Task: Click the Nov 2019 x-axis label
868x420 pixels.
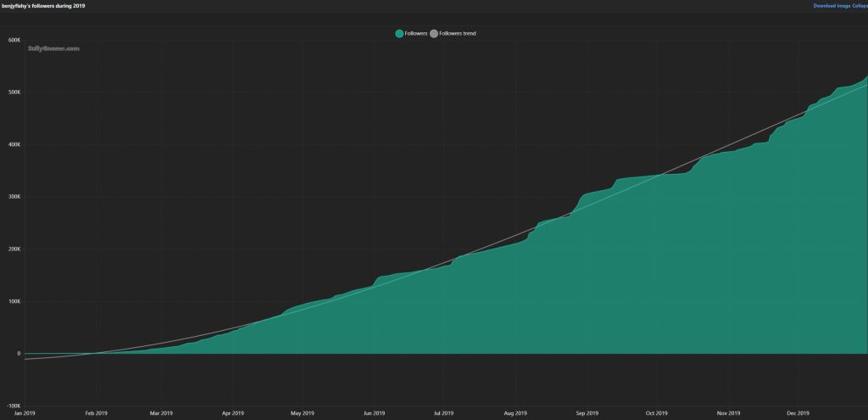Action: click(728, 413)
